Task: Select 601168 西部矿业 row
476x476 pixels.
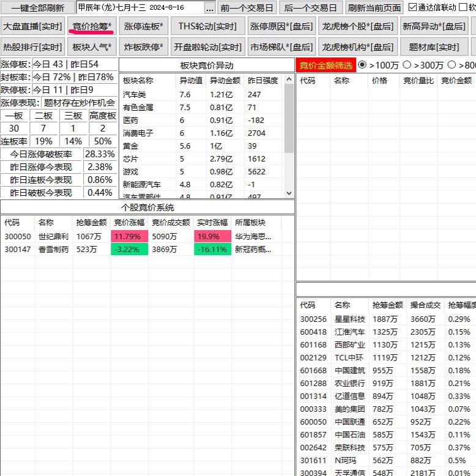Action: click(386, 345)
